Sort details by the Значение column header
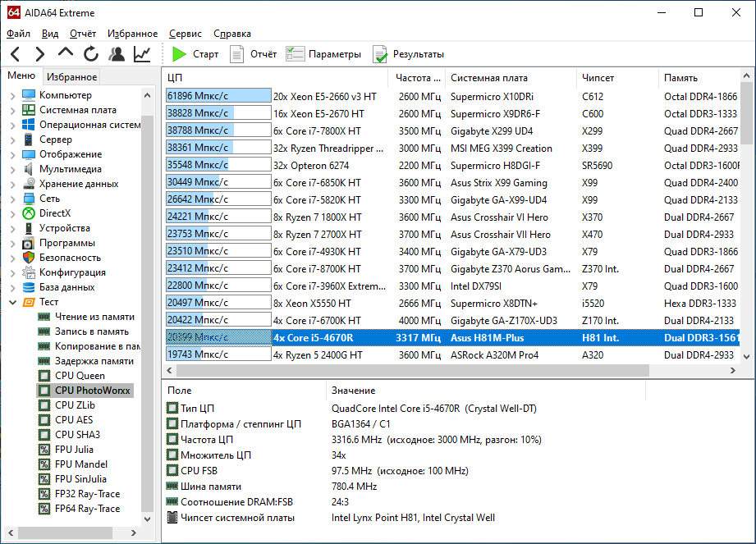Screen dimensions: 756x544 point(486,391)
